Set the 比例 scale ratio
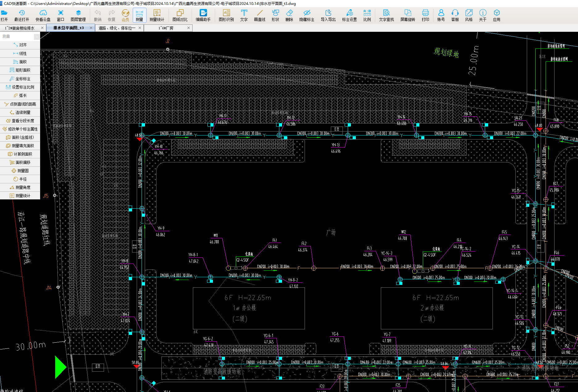578x392 pixels. click(x=367, y=15)
